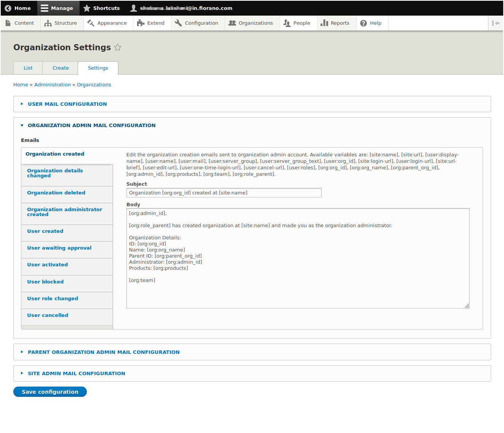Collapse Organization Admin Mail Configuration section
The height and width of the screenshot is (433, 504).
[x=91, y=126]
